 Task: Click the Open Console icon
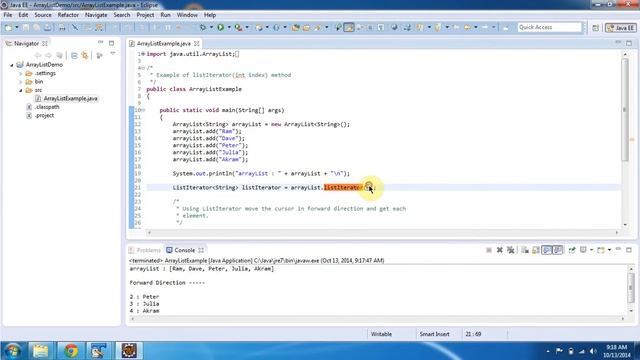point(600,250)
